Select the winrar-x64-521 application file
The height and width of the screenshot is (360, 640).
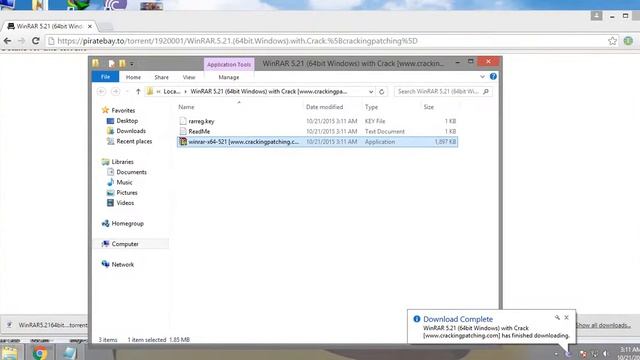[317, 142]
